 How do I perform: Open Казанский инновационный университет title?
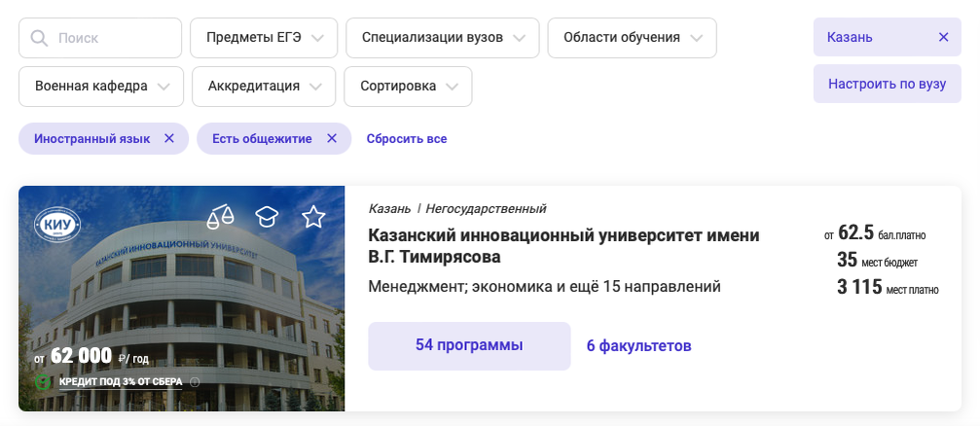tap(563, 246)
